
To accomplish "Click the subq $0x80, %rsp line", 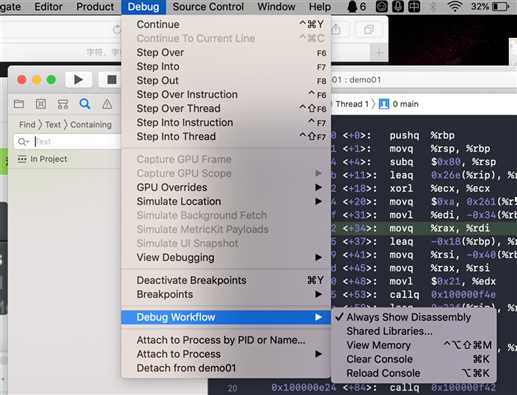I will point(424,162).
